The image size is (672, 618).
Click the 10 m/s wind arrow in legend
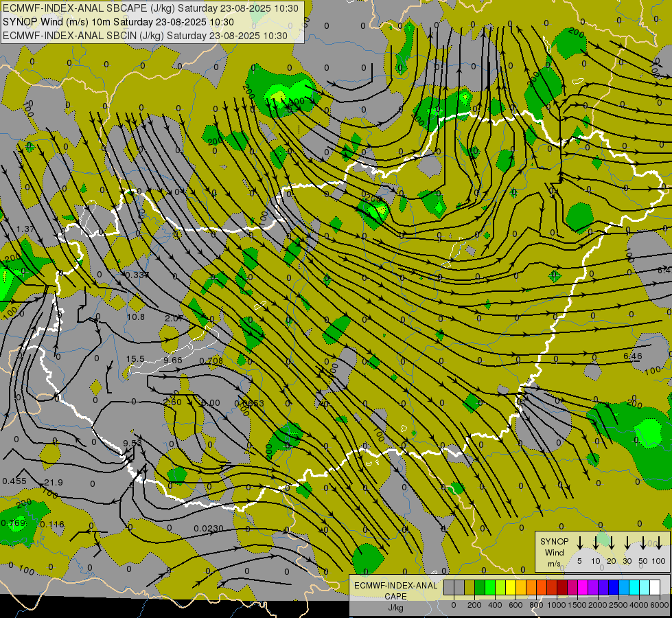coord(596,543)
